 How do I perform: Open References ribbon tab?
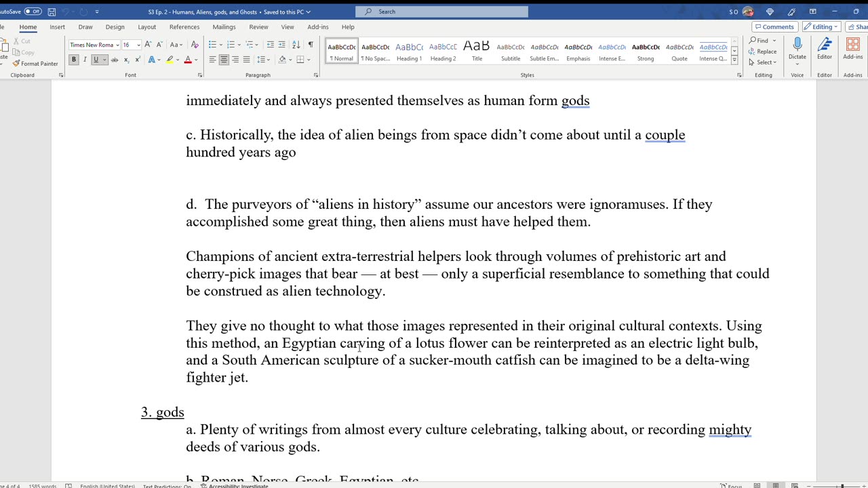pos(184,27)
